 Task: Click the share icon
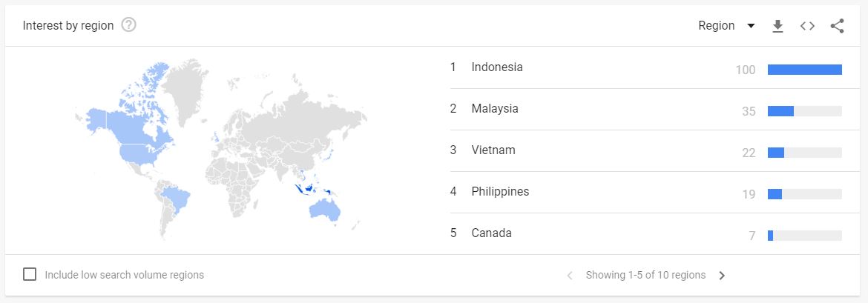838,26
